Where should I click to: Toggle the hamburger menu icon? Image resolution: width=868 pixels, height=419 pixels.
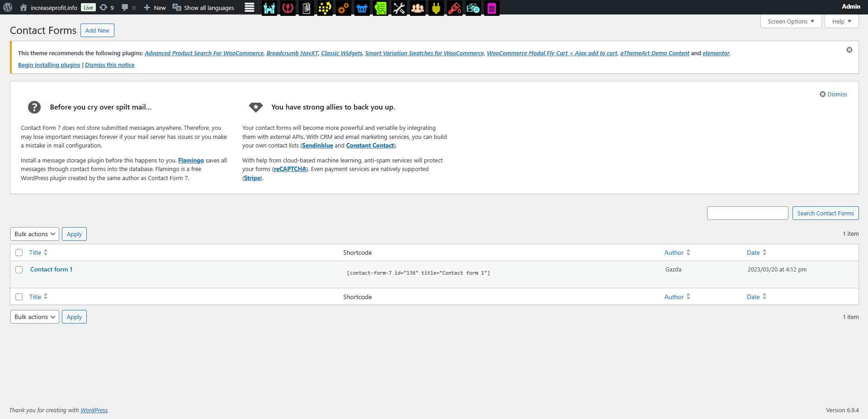point(250,8)
